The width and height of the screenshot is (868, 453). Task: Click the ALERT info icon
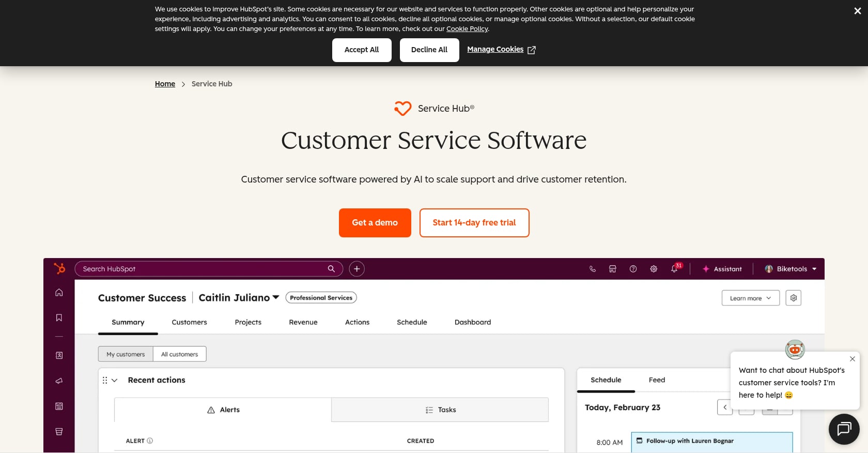pos(150,441)
